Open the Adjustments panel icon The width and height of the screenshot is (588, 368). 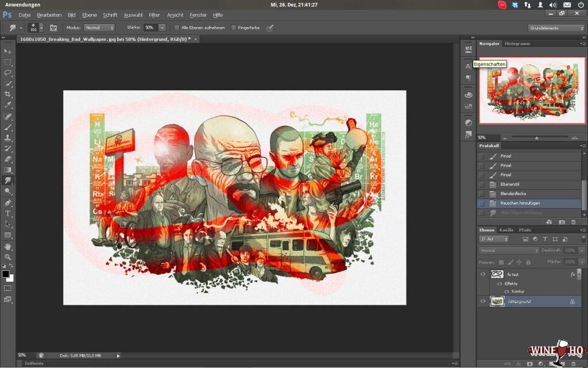click(468, 123)
